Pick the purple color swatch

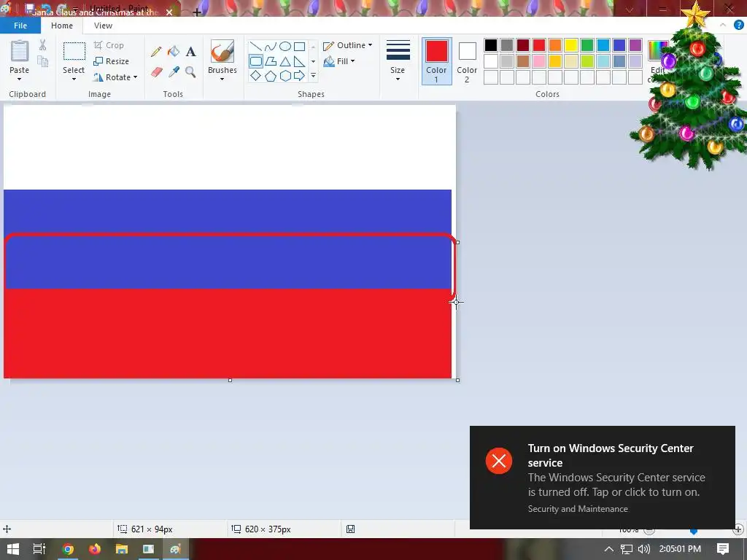point(635,45)
